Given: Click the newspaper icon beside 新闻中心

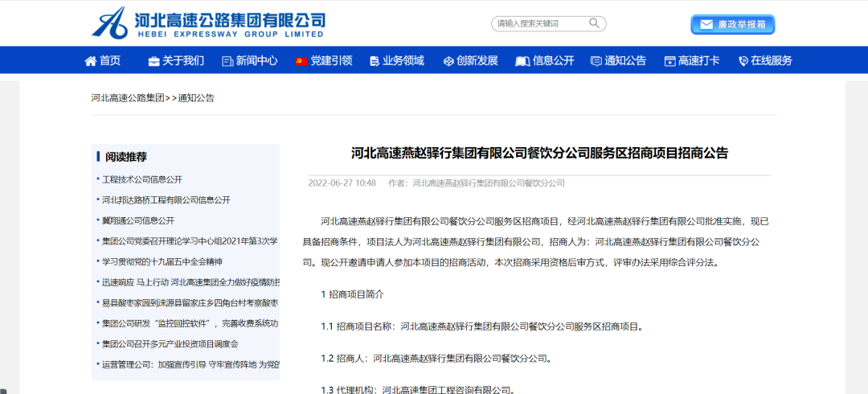Looking at the screenshot, I should (227, 61).
